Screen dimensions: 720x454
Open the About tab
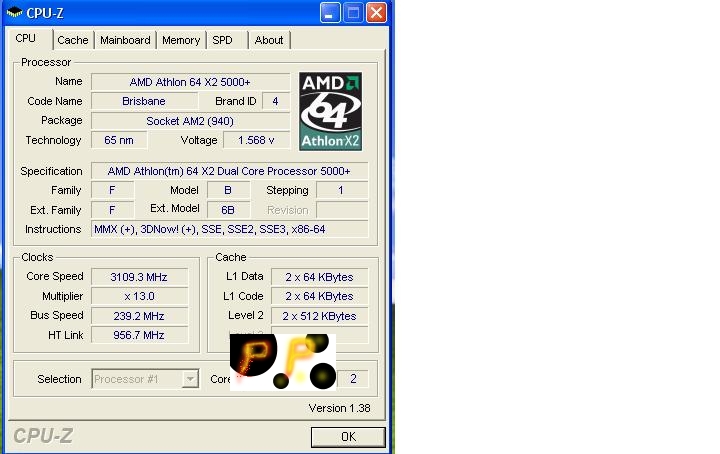269,40
